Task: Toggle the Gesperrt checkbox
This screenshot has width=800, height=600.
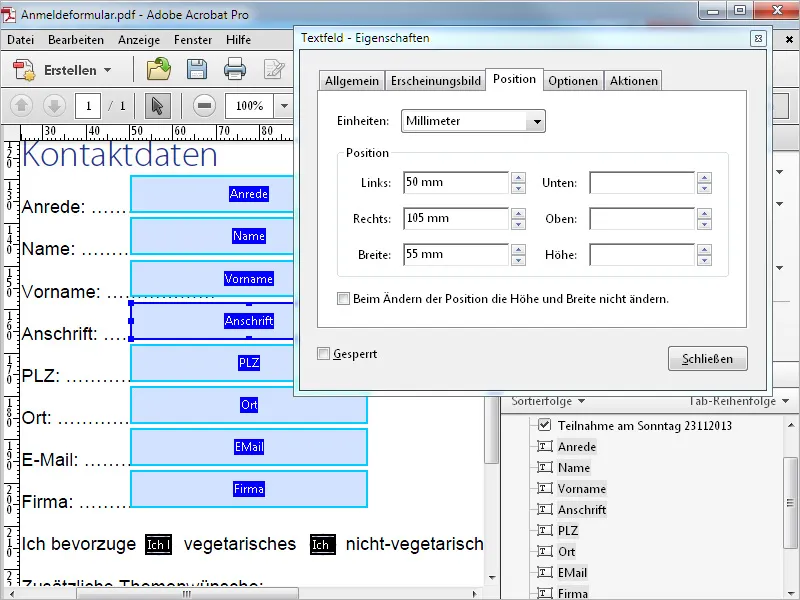Action: pyautogui.click(x=323, y=354)
